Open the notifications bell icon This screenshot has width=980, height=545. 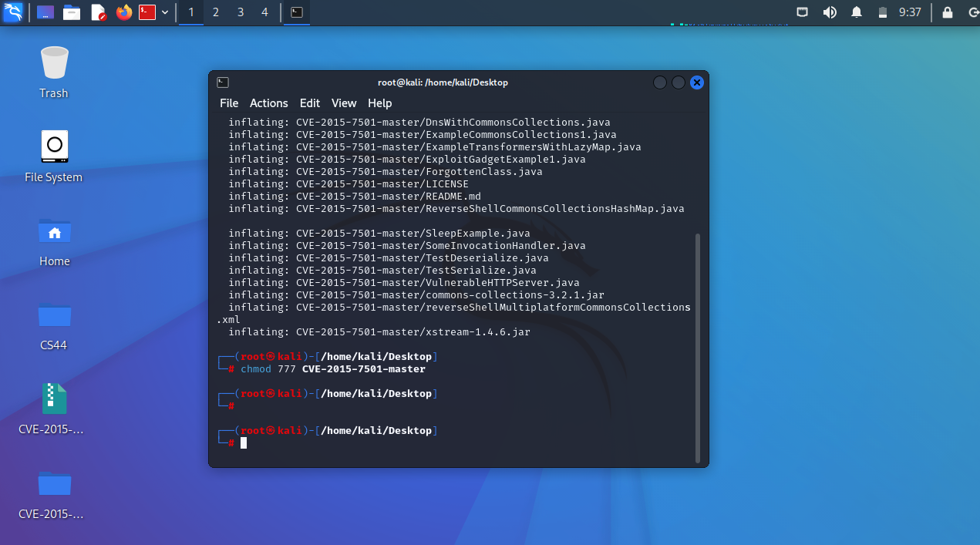[x=857, y=12]
